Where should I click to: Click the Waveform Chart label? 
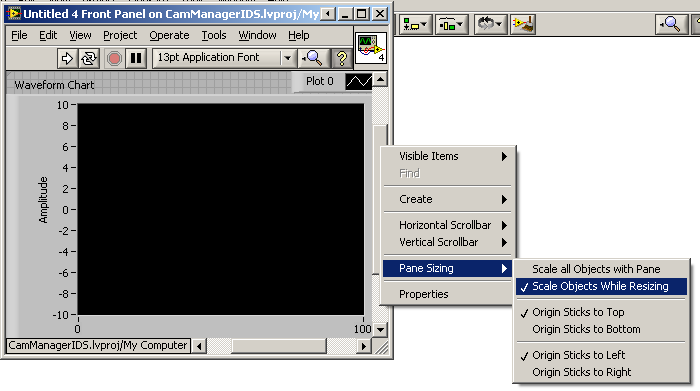click(54, 85)
